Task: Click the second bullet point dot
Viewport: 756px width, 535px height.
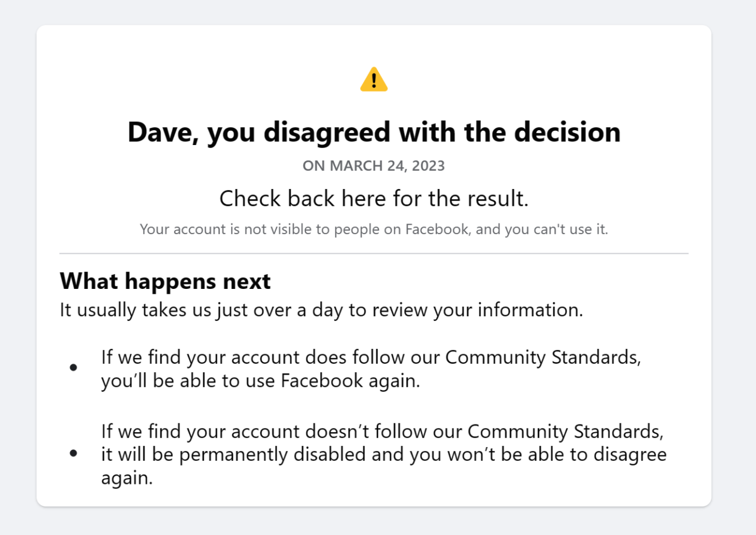Action: pyautogui.click(x=73, y=454)
